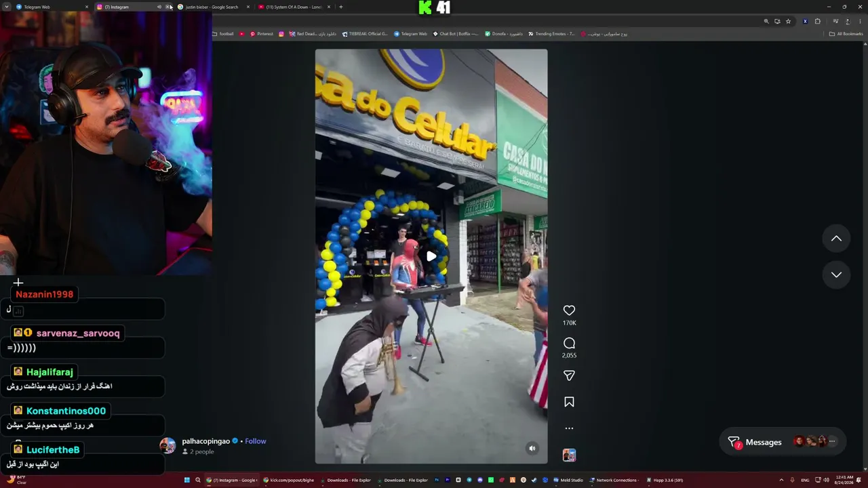
Task: Save the reel with the bookmark icon
Action: (x=569, y=402)
